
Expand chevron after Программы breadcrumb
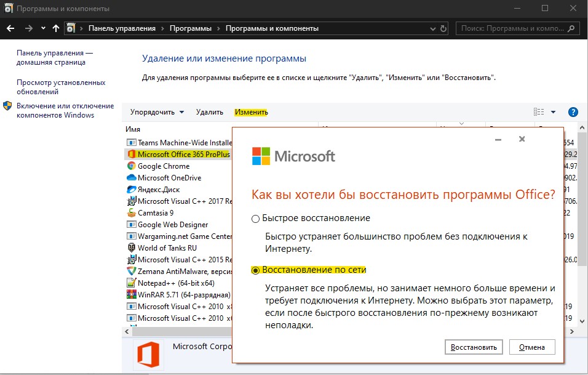tap(218, 28)
